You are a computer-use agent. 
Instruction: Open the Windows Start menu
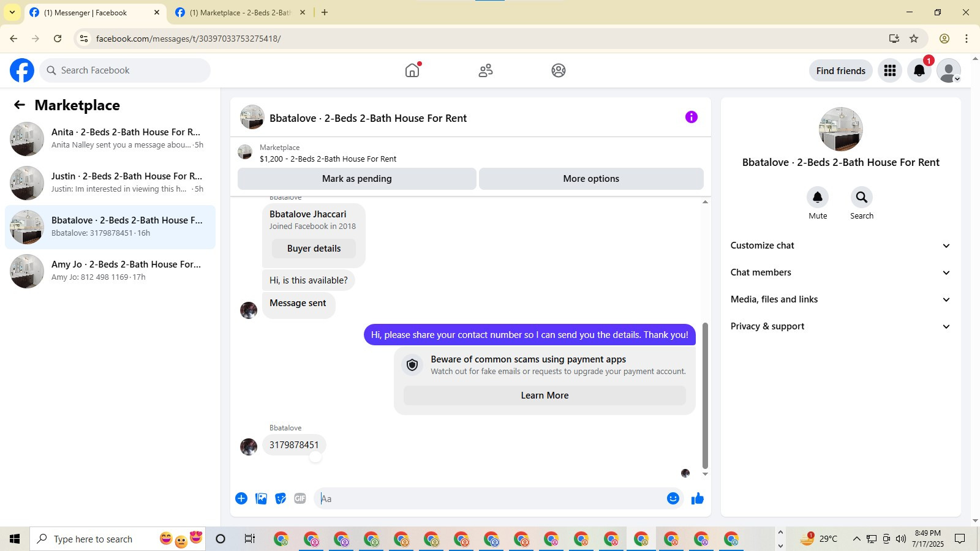15,539
